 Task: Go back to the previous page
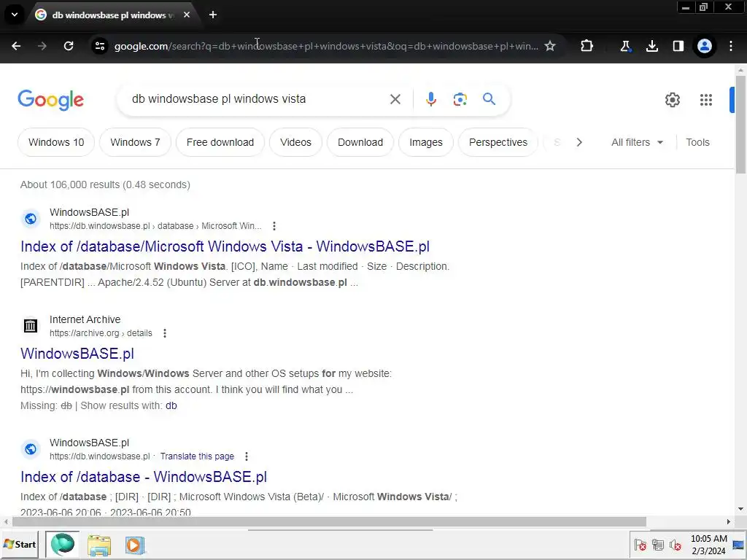click(16, 46)
